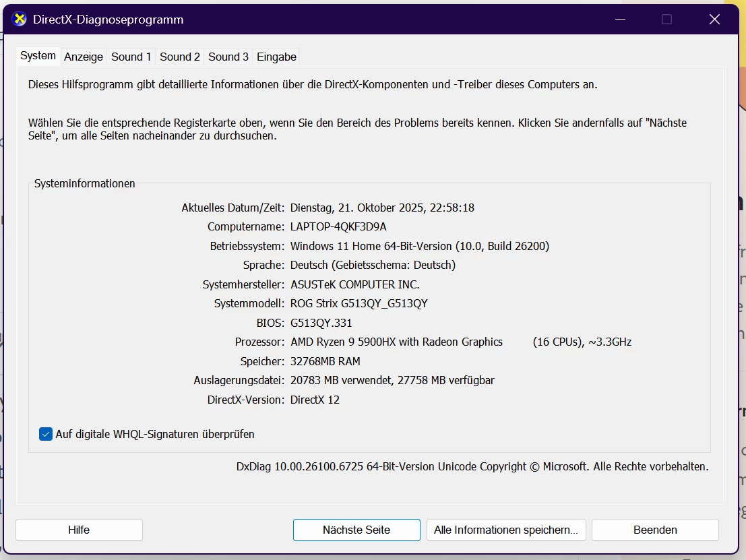Switch to the Sound 2 tab
This screenshot has width=746, height=560.
click(x=180, y=57)
